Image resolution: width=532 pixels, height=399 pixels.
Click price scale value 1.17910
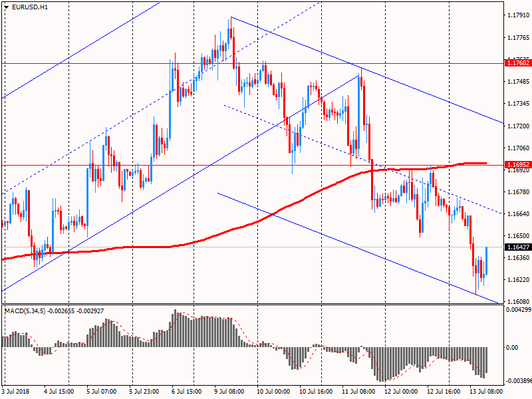click(519, 15)
